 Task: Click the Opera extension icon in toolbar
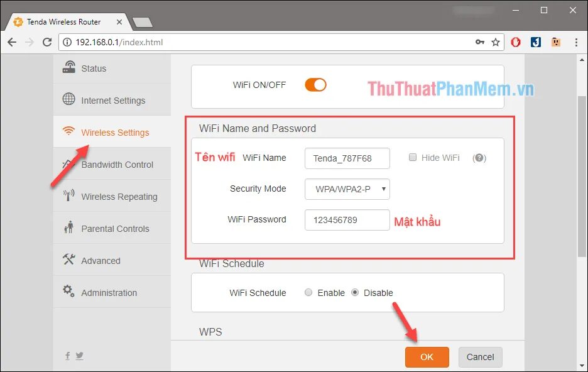pos(516,42)
